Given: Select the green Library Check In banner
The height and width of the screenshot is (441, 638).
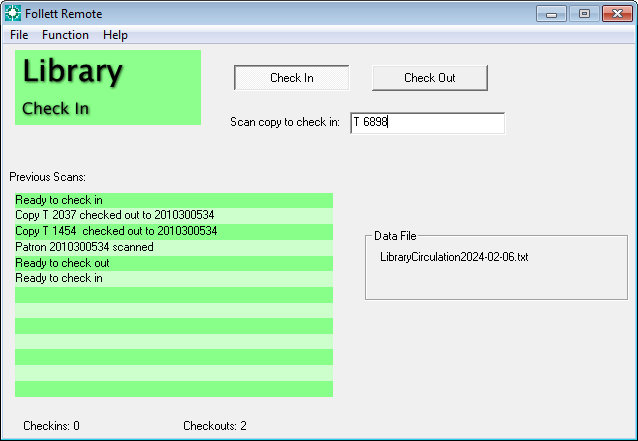Looking at the screenshot, I should click(108, 87).
